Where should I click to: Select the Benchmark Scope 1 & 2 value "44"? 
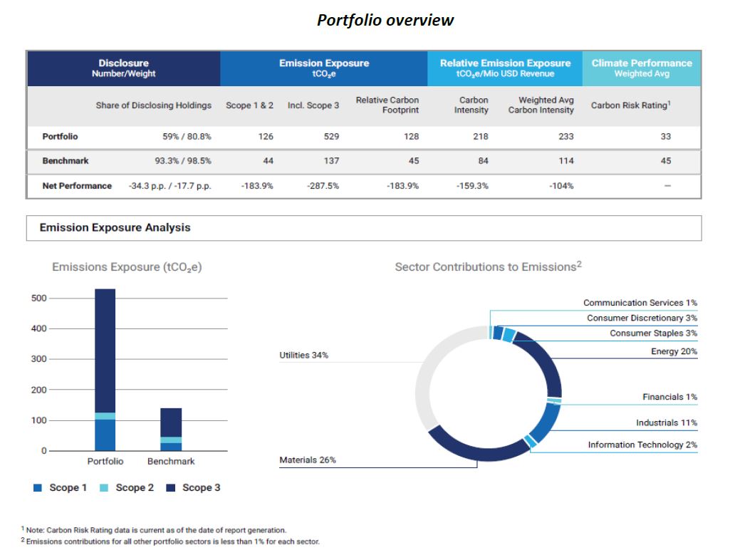268,161
